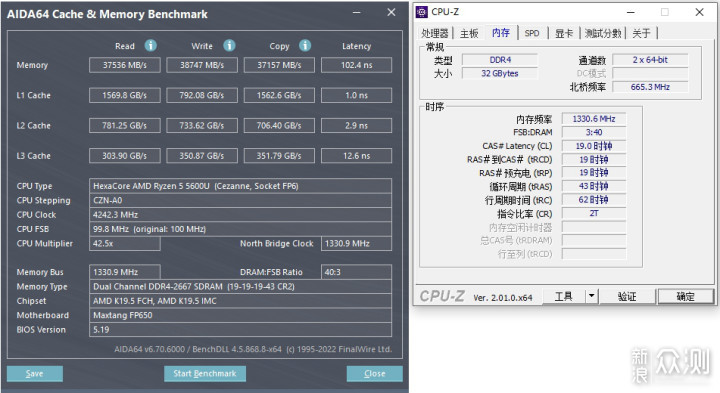Click the Read info icon in AIDA64
Viewport: 720px width, 393px height.
click(151, 45)
